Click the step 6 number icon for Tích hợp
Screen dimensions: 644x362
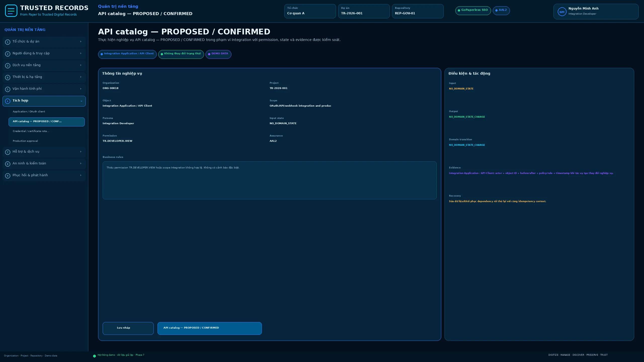[x=8, y=101]
